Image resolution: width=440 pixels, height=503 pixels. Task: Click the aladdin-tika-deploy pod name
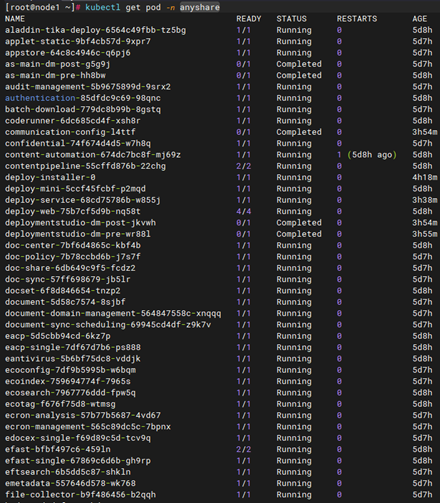click(95, 30)
